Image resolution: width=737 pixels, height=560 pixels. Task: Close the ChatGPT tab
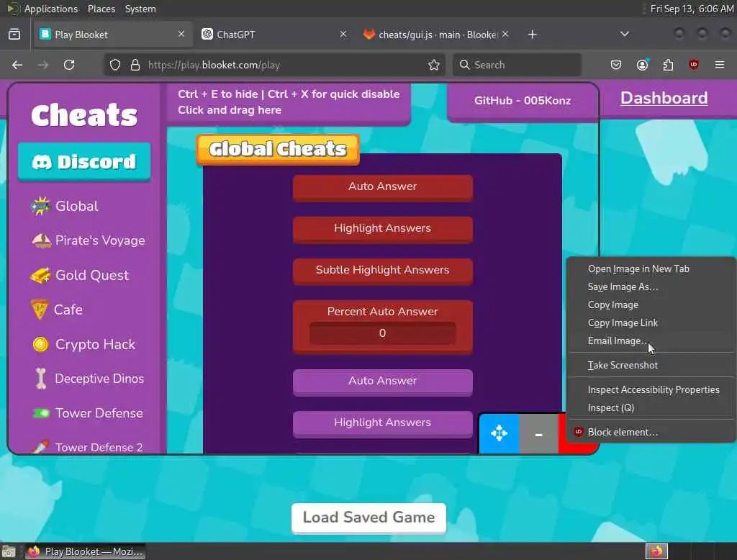tap(343, 34)
